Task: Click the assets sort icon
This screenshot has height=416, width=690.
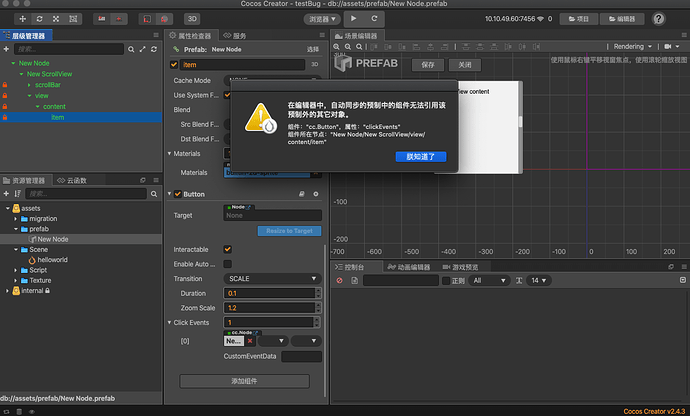Action: click(x=18, y=194)
